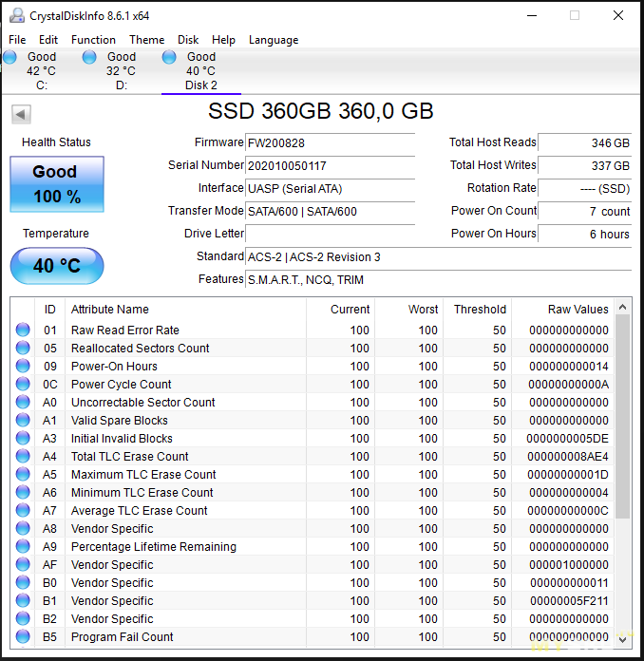Click status orb for Maximum TLC Erase Count
This screenshot has height=661, width=644.
coord(23,474)
